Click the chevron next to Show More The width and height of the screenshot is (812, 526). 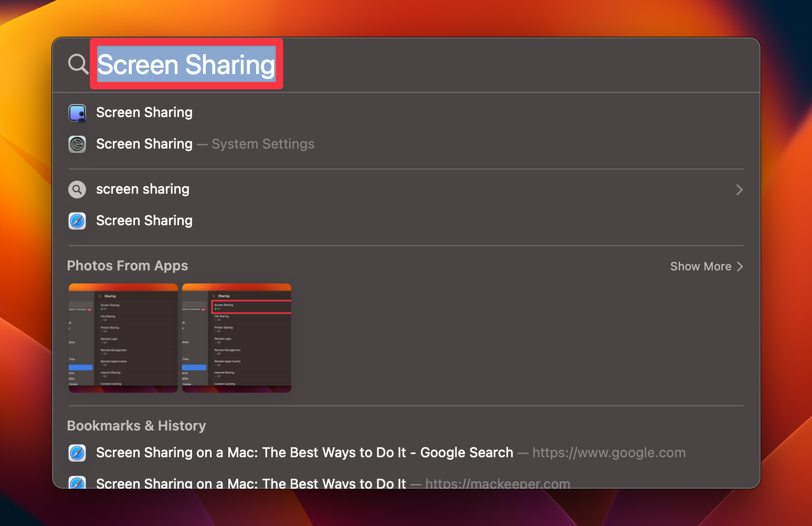(x=740, y=266)
